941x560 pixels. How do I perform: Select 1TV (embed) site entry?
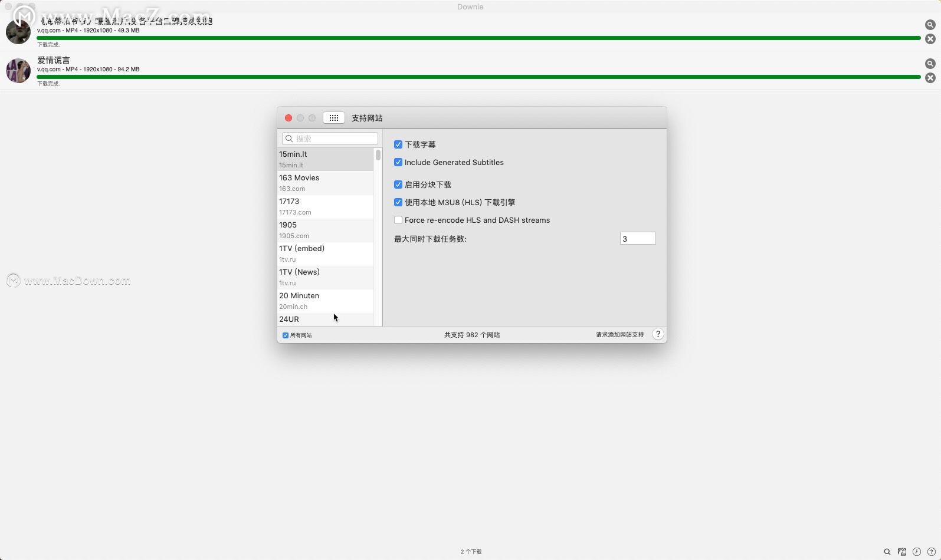click(326, 253)
